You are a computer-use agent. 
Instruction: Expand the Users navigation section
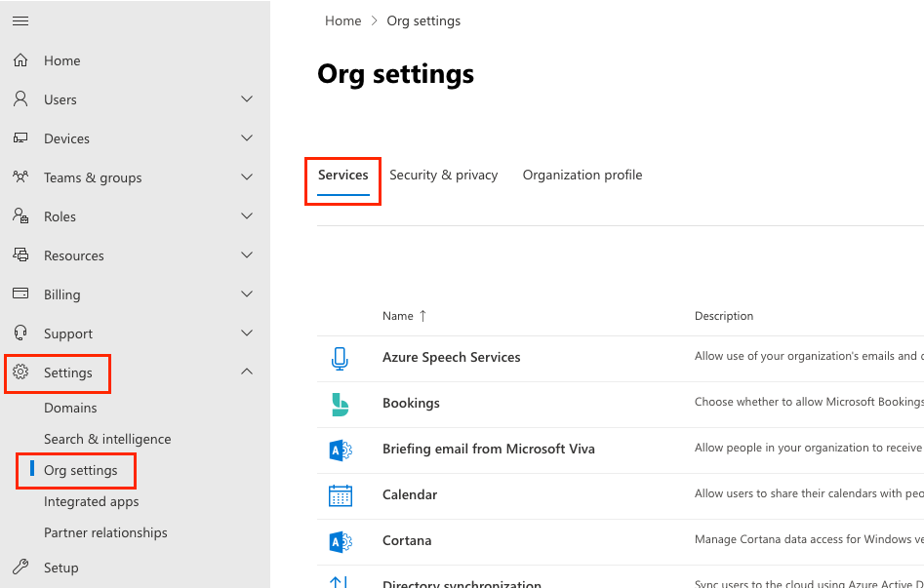click(247, 99)
